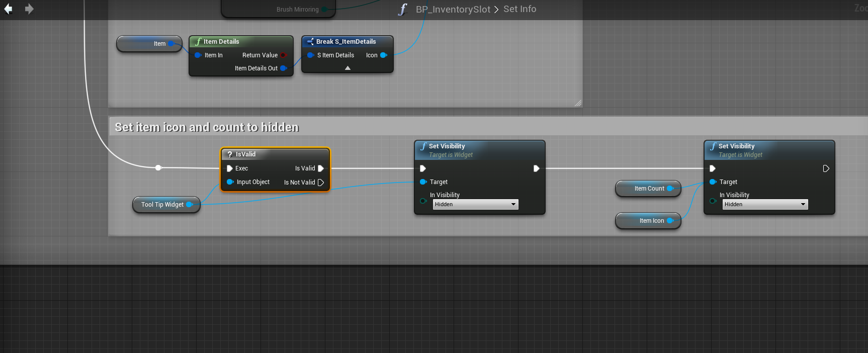Click the comment box resize handle
This screenshot has height=353, width=868.
tap(578, 103)
